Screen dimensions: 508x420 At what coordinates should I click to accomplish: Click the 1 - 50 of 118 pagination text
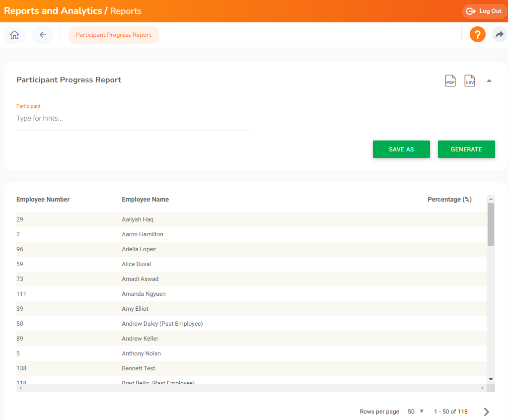(x=451, y=412)
